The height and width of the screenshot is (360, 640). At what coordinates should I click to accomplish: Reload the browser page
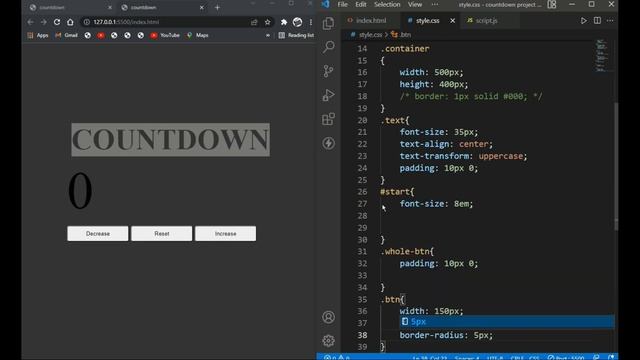[x=57, y=22]
